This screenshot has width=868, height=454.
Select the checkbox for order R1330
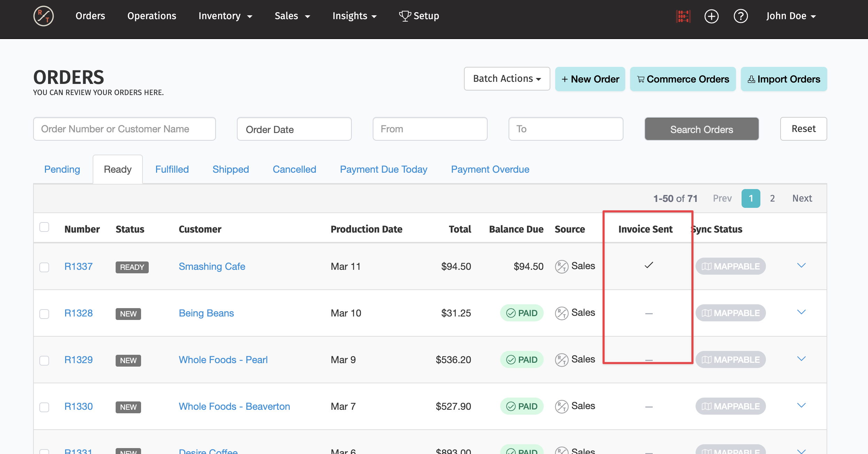click(x=44, y=407)
